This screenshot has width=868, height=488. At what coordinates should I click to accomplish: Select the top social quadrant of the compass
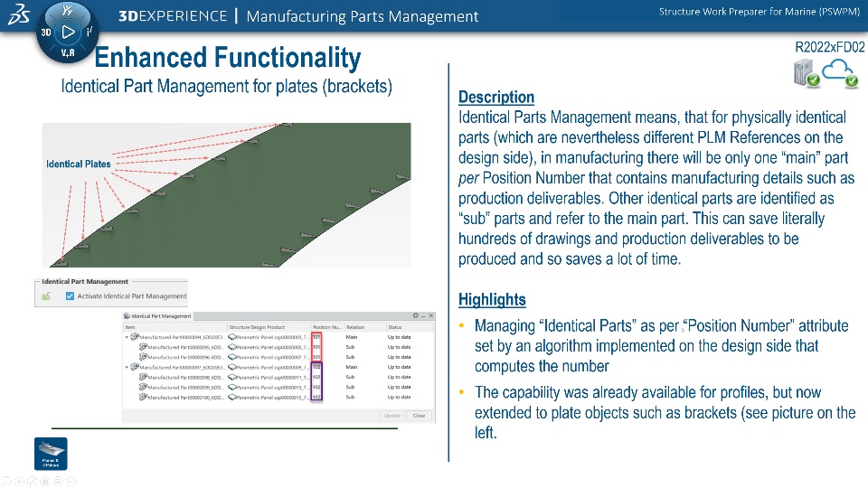68,11
